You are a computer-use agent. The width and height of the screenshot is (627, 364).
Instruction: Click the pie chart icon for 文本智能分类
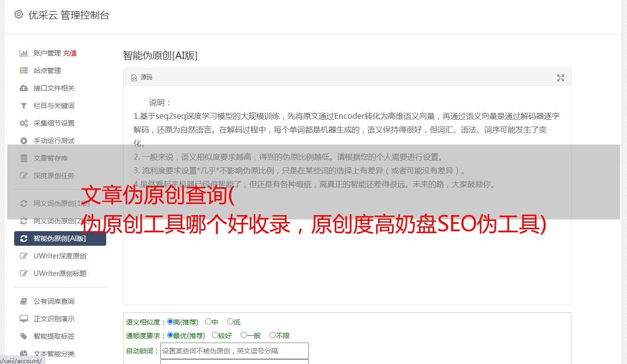coord(23,354)
